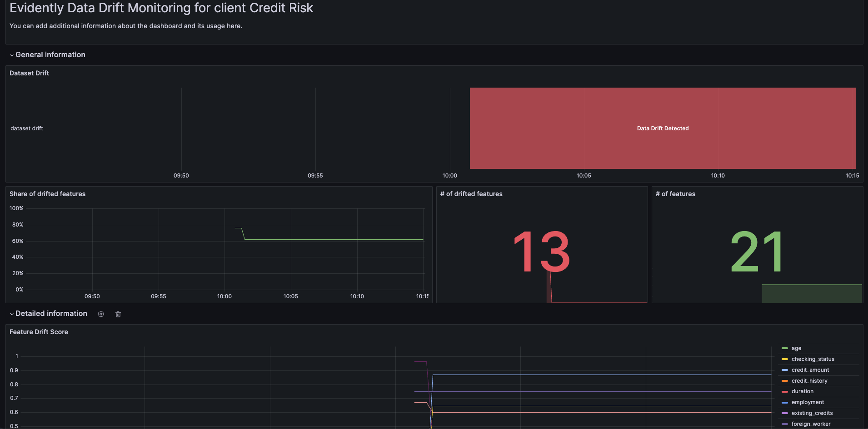Toggle the checking_status series in legend
This screenshot has height=429, width=868.
click(813, 359)
